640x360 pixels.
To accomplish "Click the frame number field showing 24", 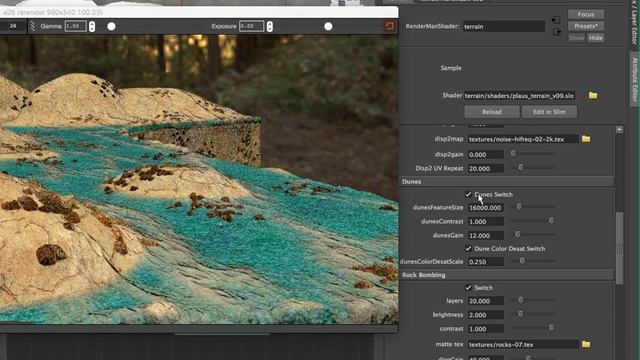I will tap(13, 26).
